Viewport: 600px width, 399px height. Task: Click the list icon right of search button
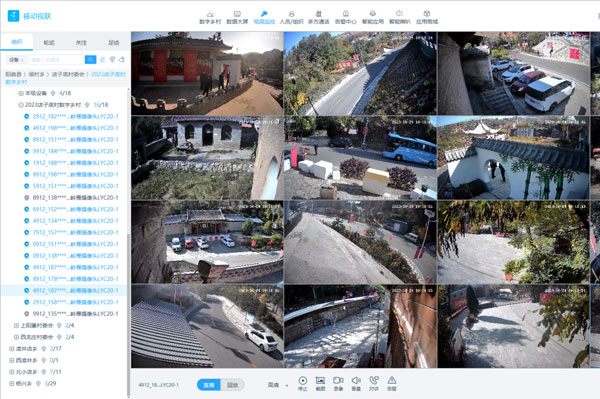(103, 60)
